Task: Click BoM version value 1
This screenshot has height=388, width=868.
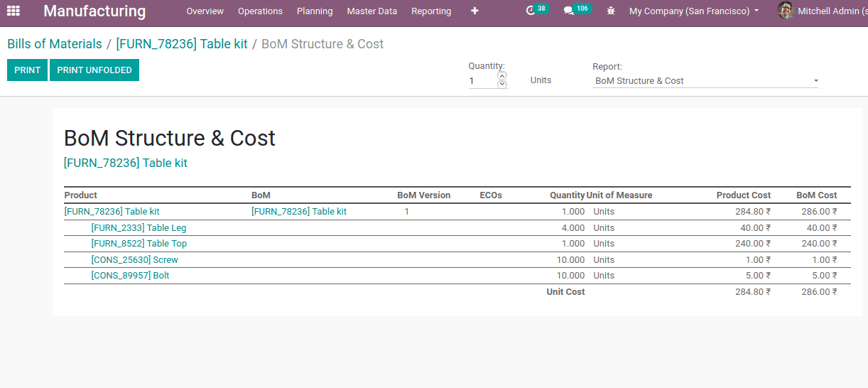Action: [x=407, y=212]
